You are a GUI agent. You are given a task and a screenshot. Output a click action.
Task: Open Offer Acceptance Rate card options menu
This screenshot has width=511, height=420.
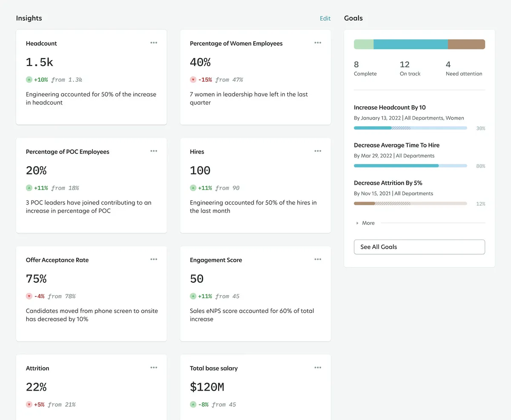tap(154, 259)
